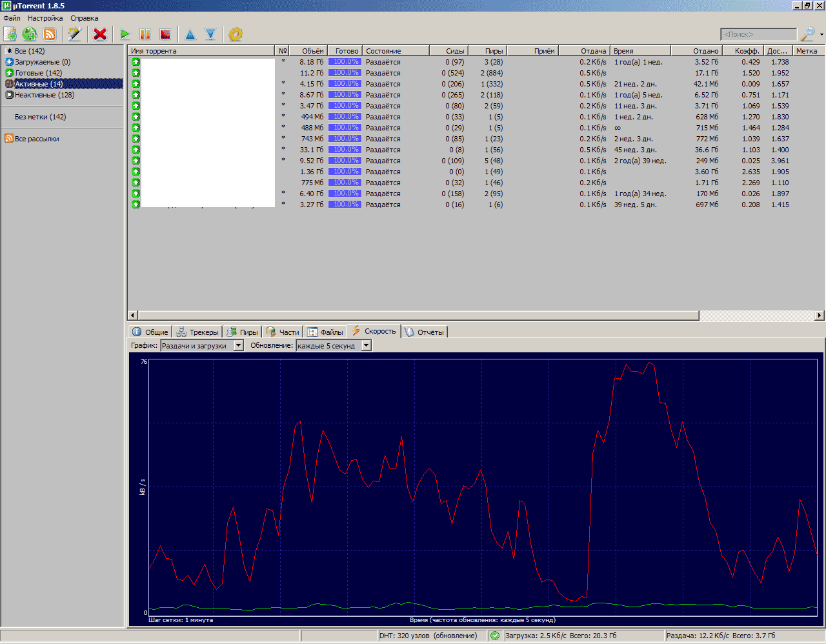Click Add Torrent from URL globe icon

[30, 34]
